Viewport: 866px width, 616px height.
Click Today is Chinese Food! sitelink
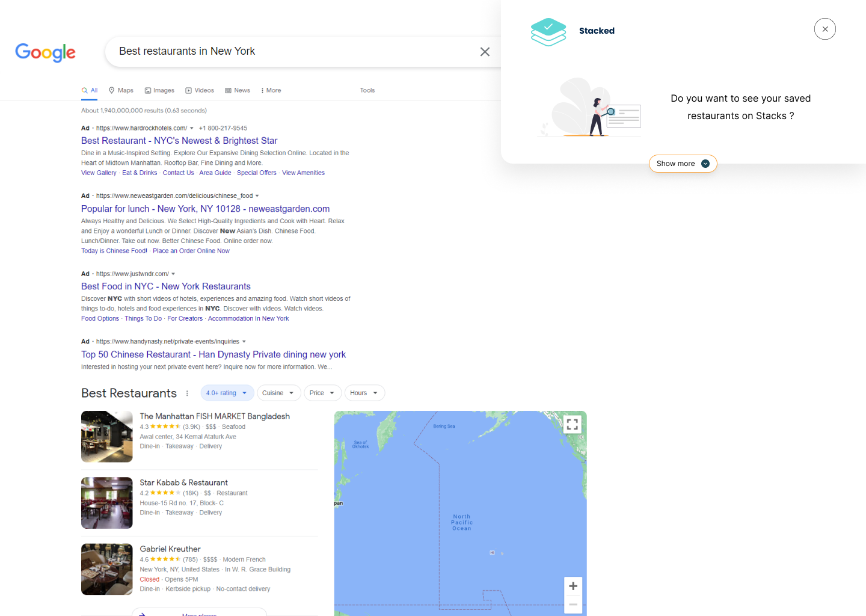[114, 251]
